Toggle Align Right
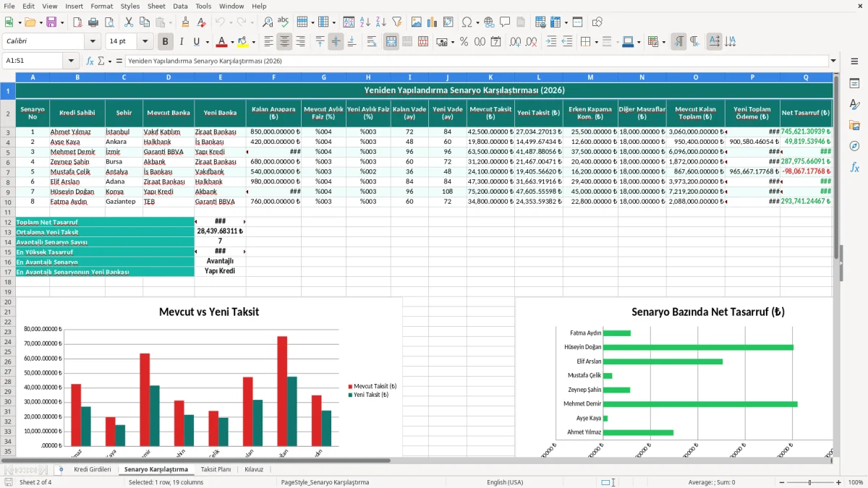 [x=300, y=42]
